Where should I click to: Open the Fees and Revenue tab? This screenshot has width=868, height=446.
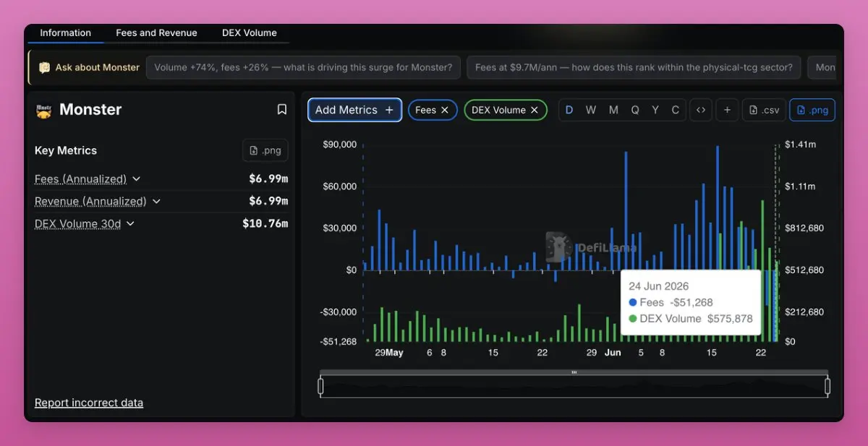(x=156, y=33)
